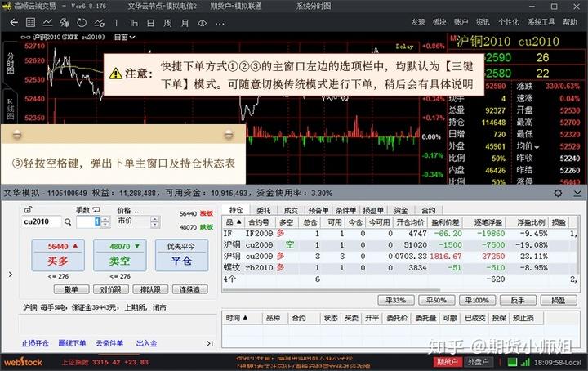Adjust quantity with the 手数 spinner arrows

(105, 221)
